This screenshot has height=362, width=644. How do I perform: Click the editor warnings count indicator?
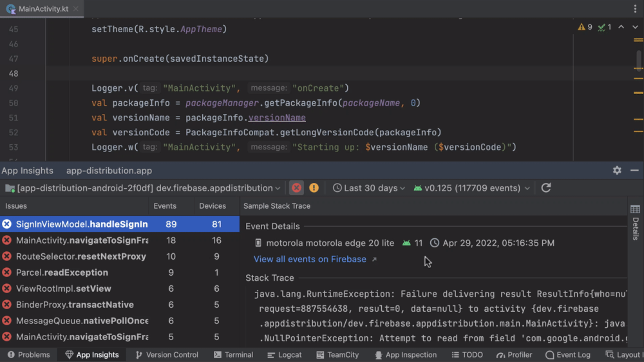[585, 27]
